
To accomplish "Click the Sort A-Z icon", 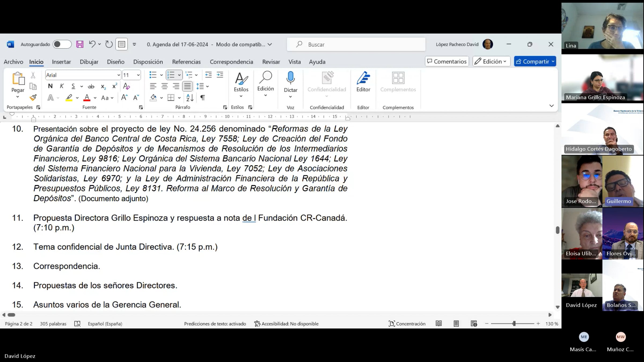I will 190,98.
